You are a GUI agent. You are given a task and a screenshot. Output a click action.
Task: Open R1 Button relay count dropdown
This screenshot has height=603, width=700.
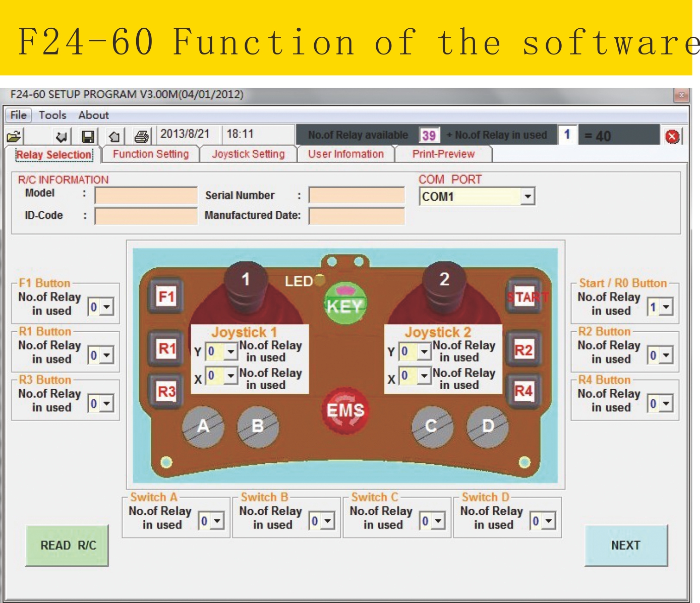(107, 355)
